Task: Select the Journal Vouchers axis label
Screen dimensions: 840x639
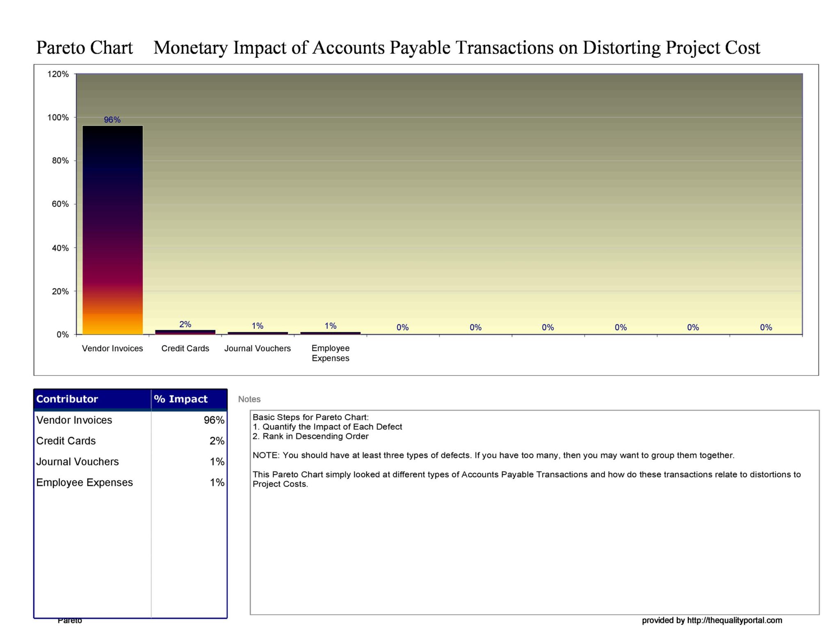Action: pyautogui.click(x=257, y=348)
